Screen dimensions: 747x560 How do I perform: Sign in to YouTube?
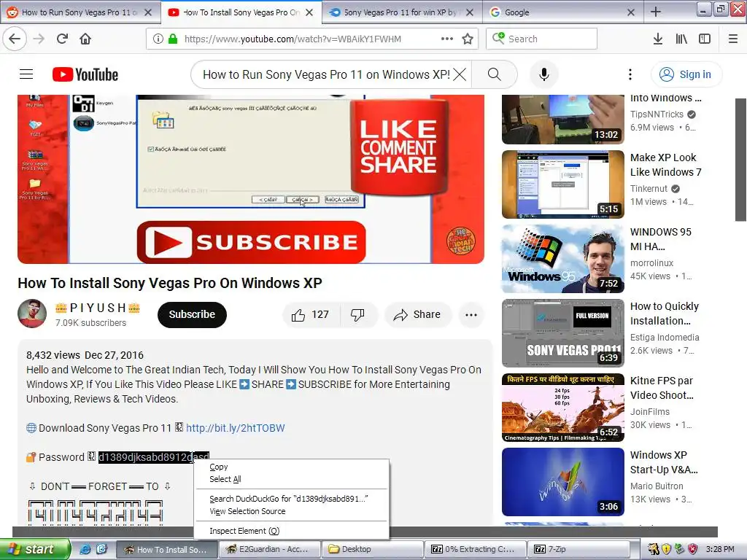[686, 74]
